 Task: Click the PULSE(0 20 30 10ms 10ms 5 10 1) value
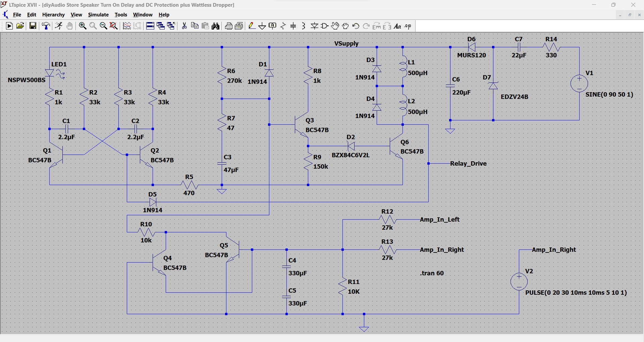tap(576, 293)
